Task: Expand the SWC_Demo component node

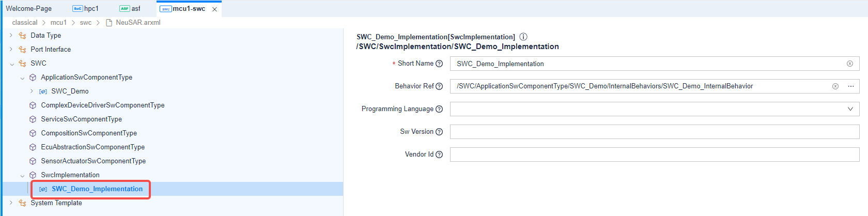Action: tap(32, 91)
